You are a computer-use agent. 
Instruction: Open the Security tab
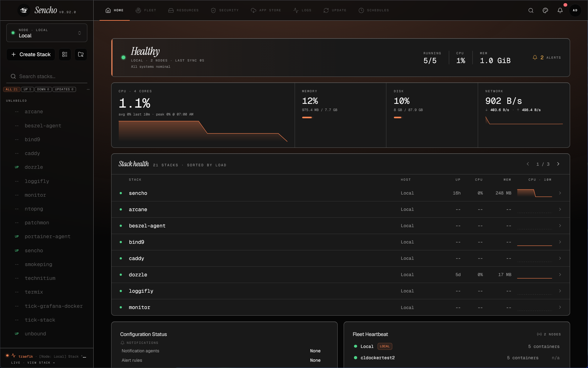225,10
